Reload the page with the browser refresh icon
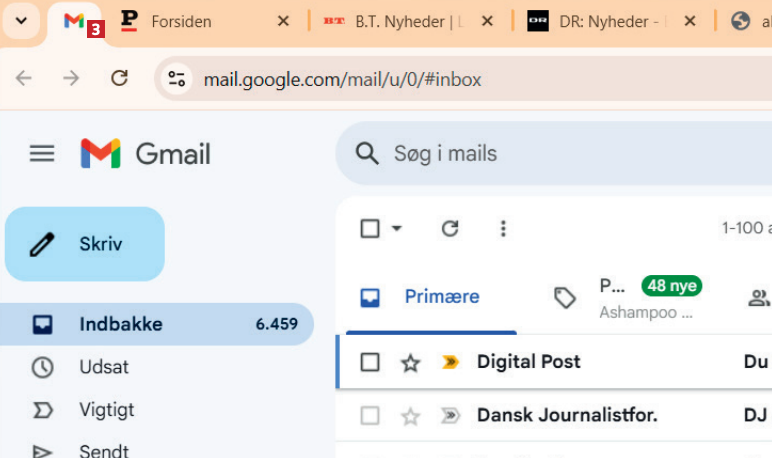Viewport: 772px width, 458px height. tap(120, 78)
